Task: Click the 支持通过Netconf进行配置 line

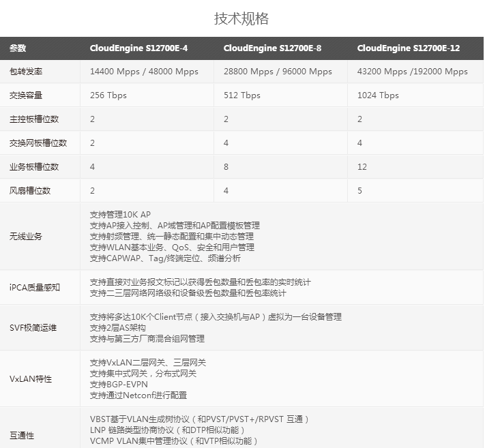Action: [138, 395]
